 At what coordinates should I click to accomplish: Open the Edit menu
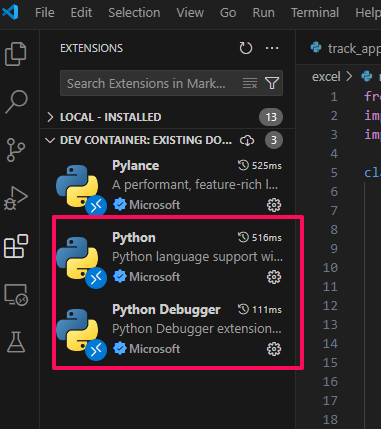[x=81, y=13]
